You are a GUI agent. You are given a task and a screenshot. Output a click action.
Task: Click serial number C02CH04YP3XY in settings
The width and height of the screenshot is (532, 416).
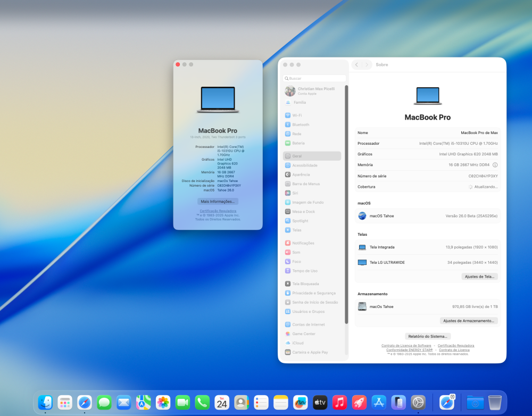coord(483,176)
